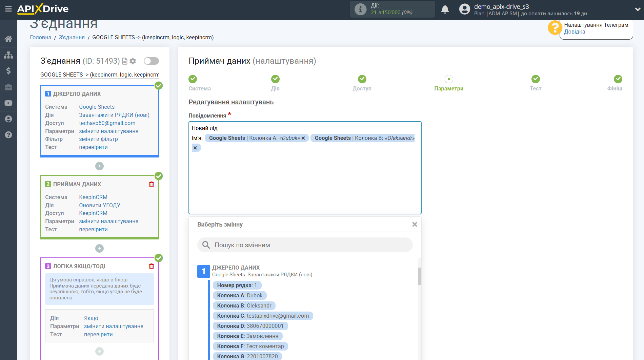This screenshot has width=644, height=360.
Task: Insert variable Колонка A: Dubok
Action: coord(240,295)
